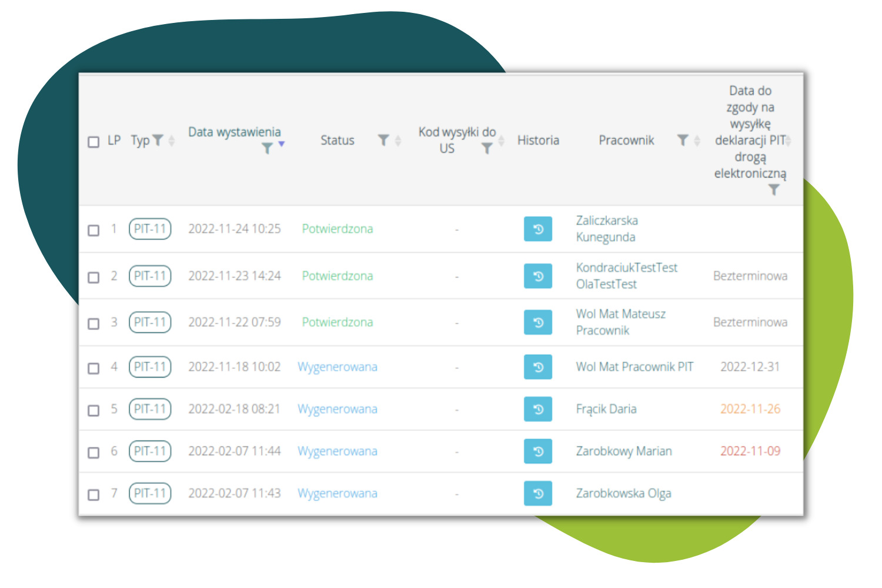The height and width of the screenshot is (588, 882).
Task: Tick the checkbox on row 7
Action: 93,495
